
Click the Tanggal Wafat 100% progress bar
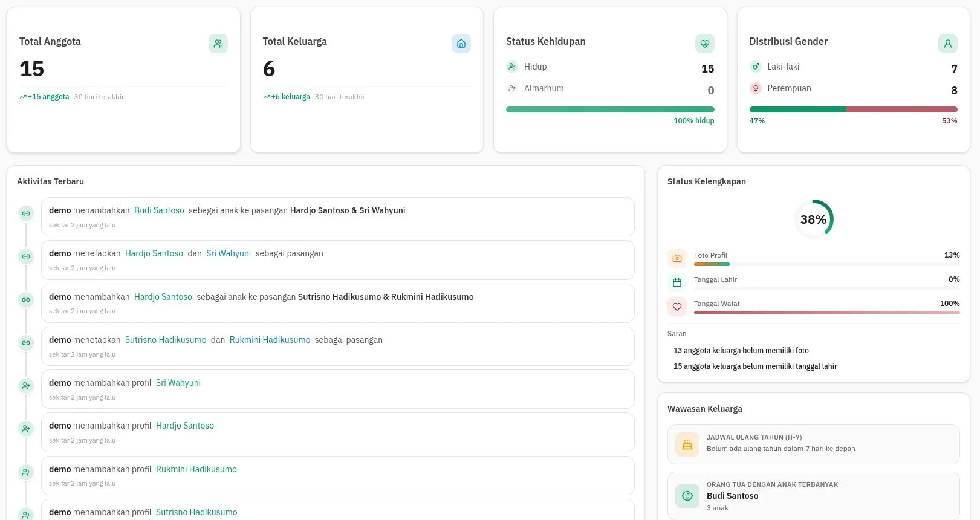(x=826, y=313)
